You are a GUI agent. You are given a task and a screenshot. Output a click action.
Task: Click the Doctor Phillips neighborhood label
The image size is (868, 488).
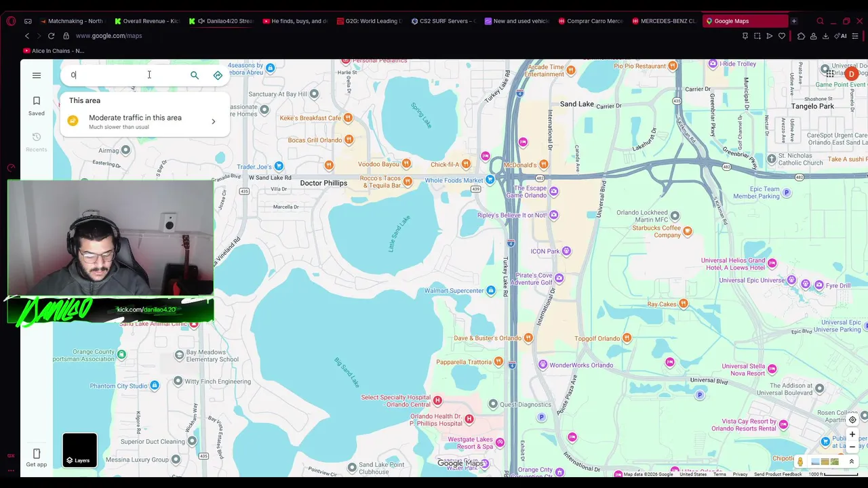(323, 183)
